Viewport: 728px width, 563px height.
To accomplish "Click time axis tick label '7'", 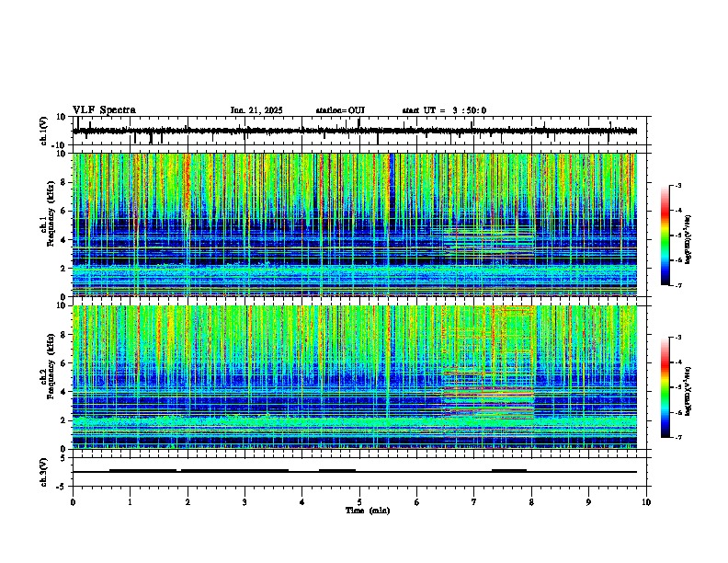I will 474,502.
